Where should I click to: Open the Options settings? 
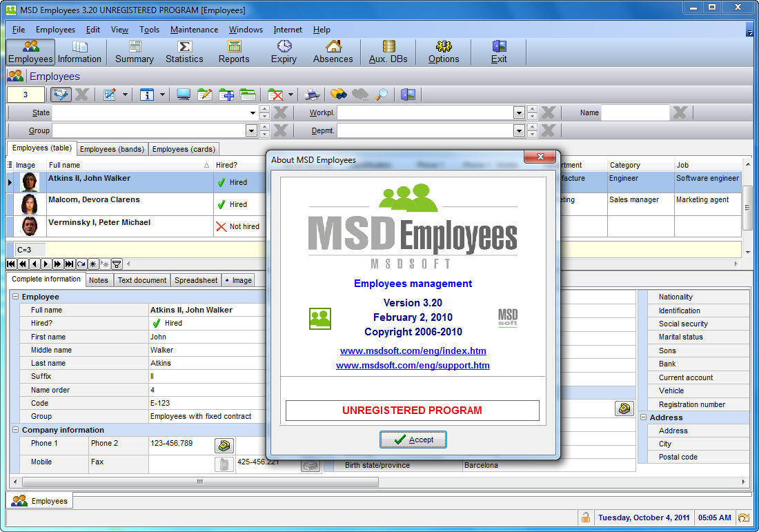444,52
